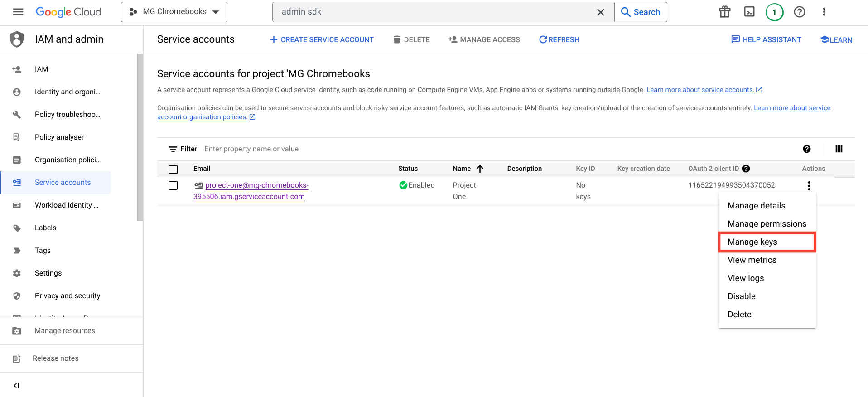The image size is (868, 397).
Task: Open Identity and organisation sidebar item
Action: (55, 92)
